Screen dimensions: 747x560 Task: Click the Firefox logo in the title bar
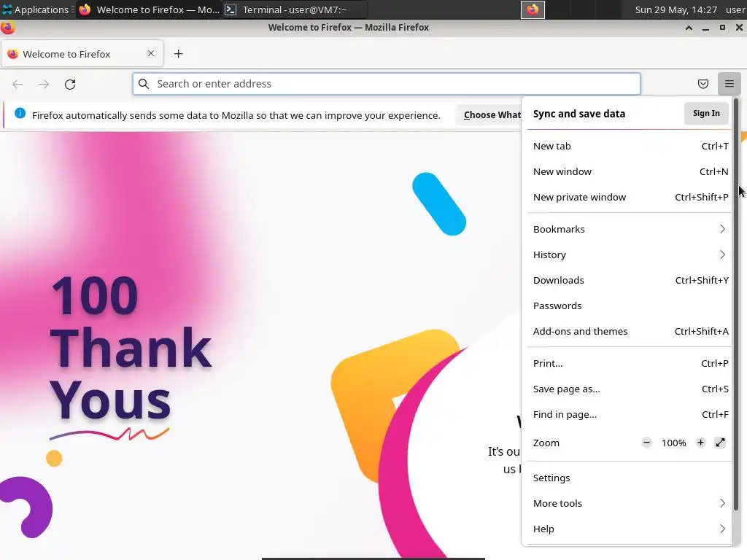click(7, 28)
